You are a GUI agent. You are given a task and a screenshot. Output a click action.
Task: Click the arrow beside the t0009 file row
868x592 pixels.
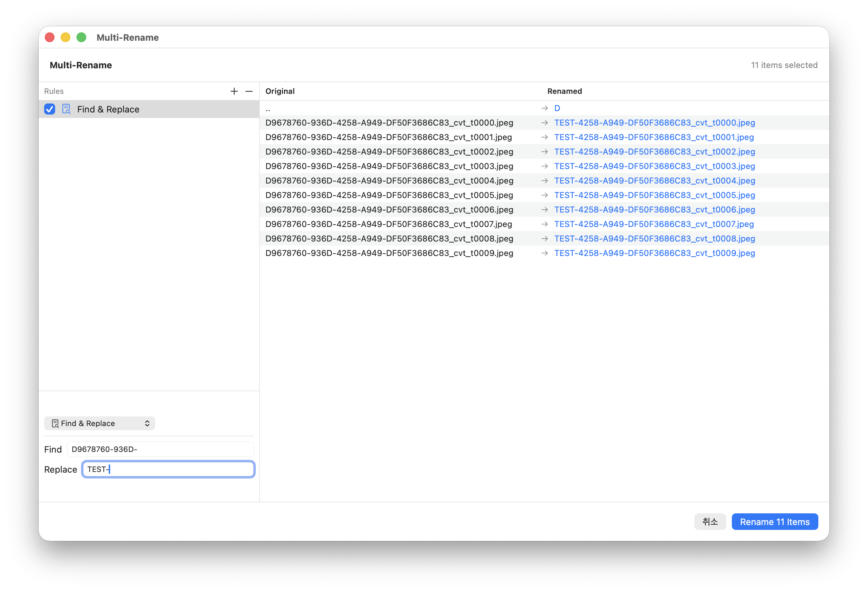pyautogui.click(x=544, y=253)
